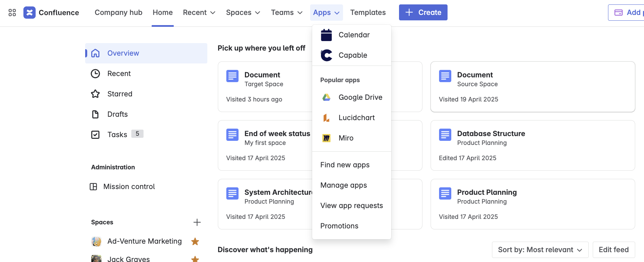Viewport: 644px width, 262px height.
Task: Star the Jack Graves space
Action: point(195,259)
